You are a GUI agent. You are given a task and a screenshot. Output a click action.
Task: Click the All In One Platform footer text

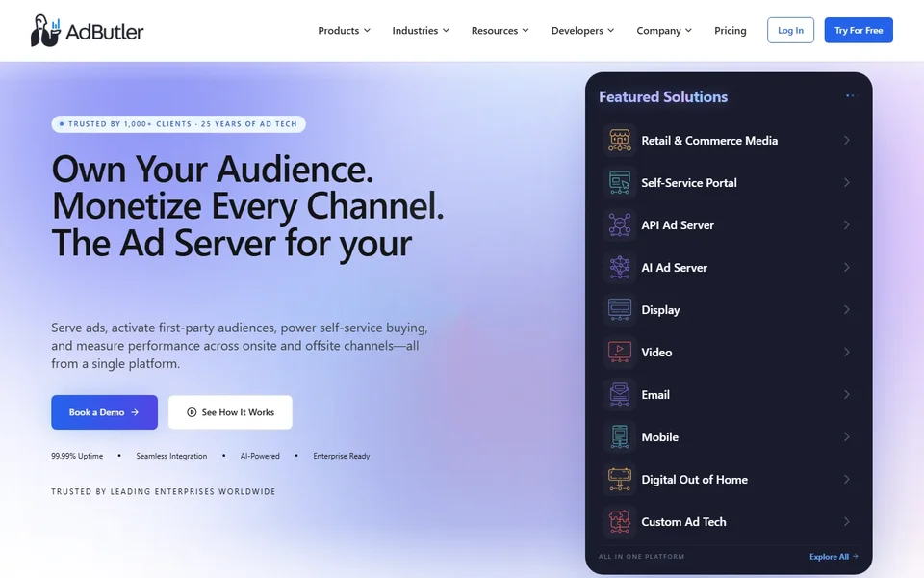(x=642, y=556)
